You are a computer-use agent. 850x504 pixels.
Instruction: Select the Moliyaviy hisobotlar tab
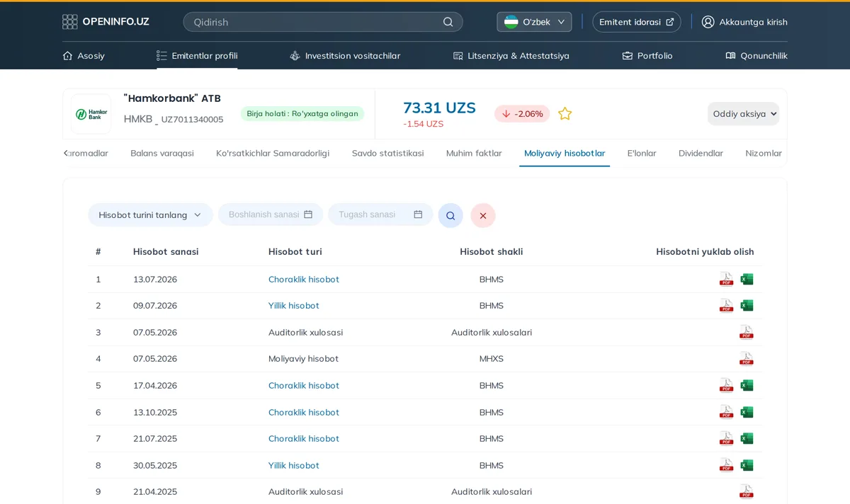[565, 153]
